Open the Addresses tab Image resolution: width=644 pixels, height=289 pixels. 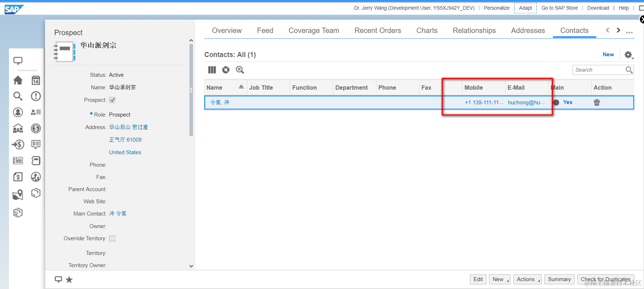(x=528, y=30)
